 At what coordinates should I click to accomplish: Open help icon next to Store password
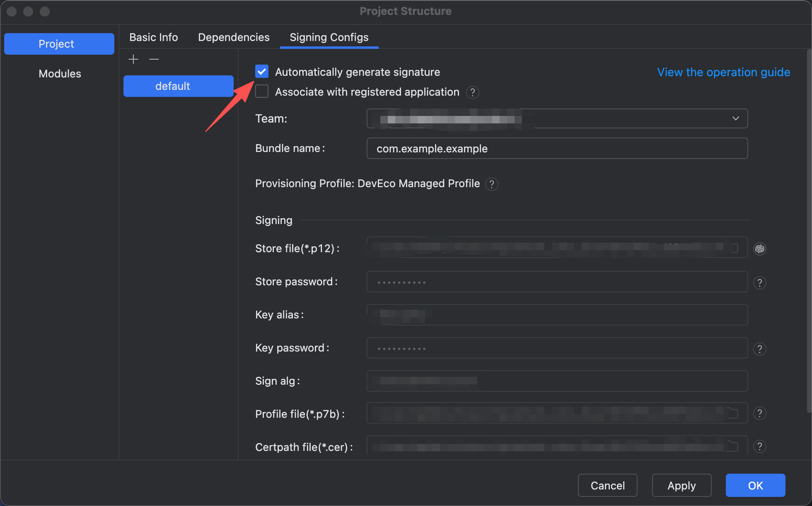coord(759,283)
